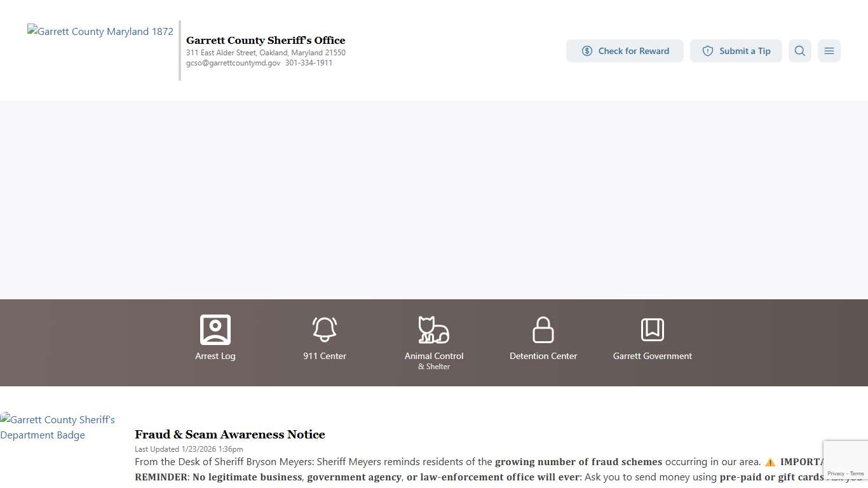Screen dimensions: 868x488
Task: Click the Garrett County Maryland 1872 logo
Action: (100, 31)
